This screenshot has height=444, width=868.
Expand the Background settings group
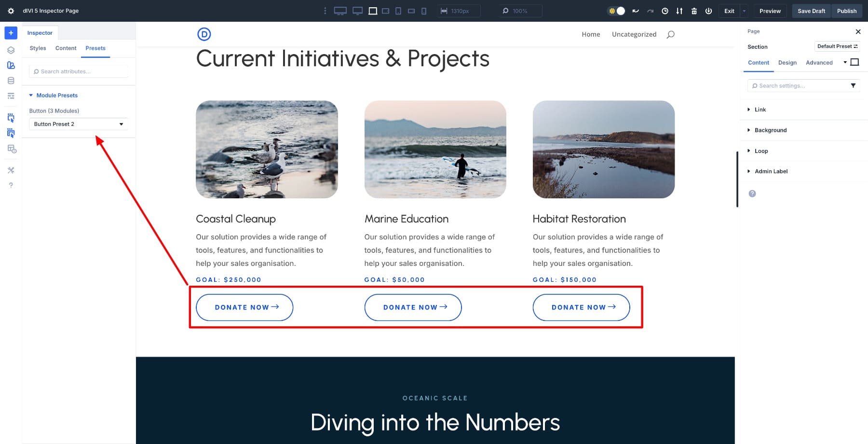[x=770, y=130]
